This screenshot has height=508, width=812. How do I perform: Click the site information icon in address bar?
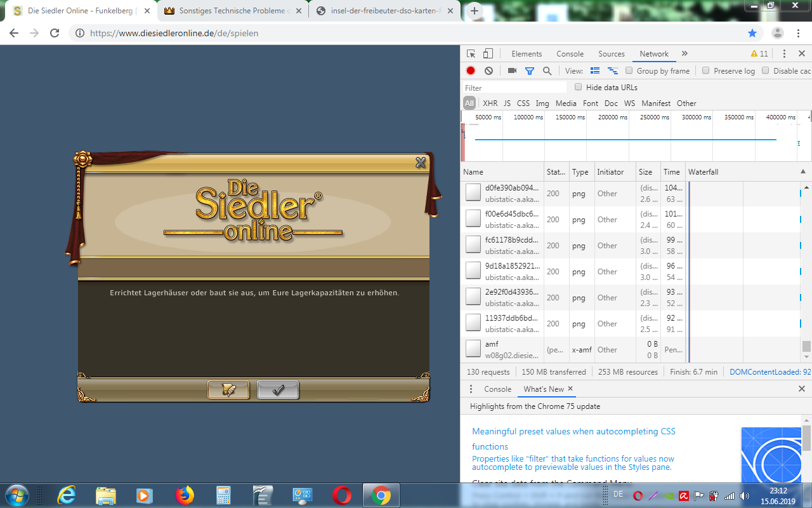pos(79,33)
